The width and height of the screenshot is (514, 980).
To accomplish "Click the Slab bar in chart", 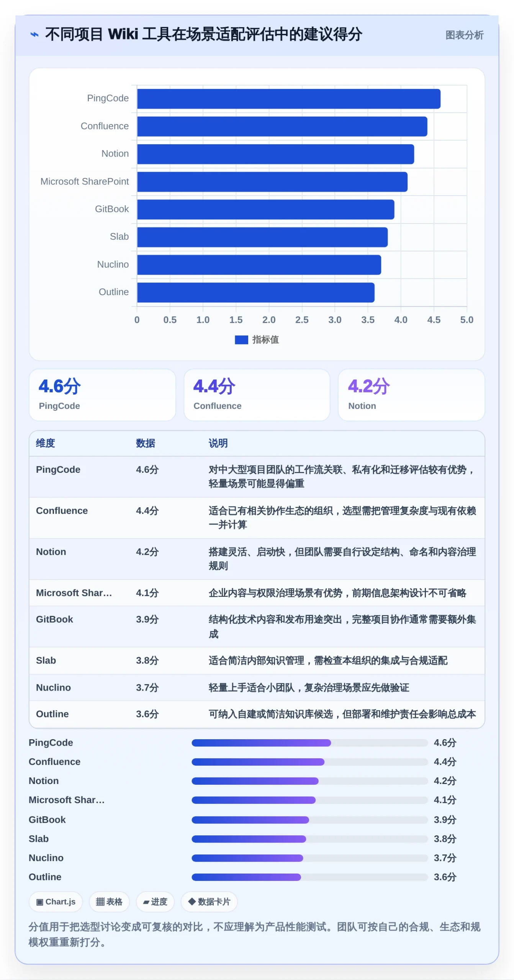I will pyautogui.click(x=262, y=237).
